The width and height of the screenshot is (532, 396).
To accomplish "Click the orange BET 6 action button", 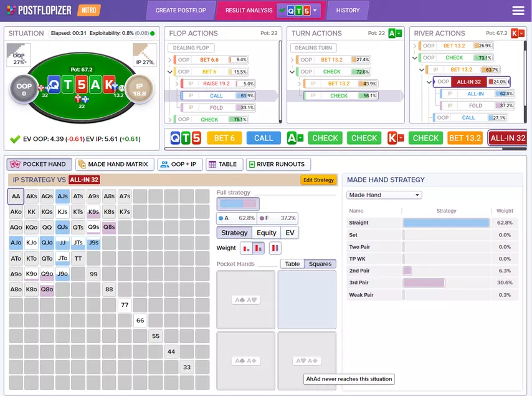I will 224,138.
